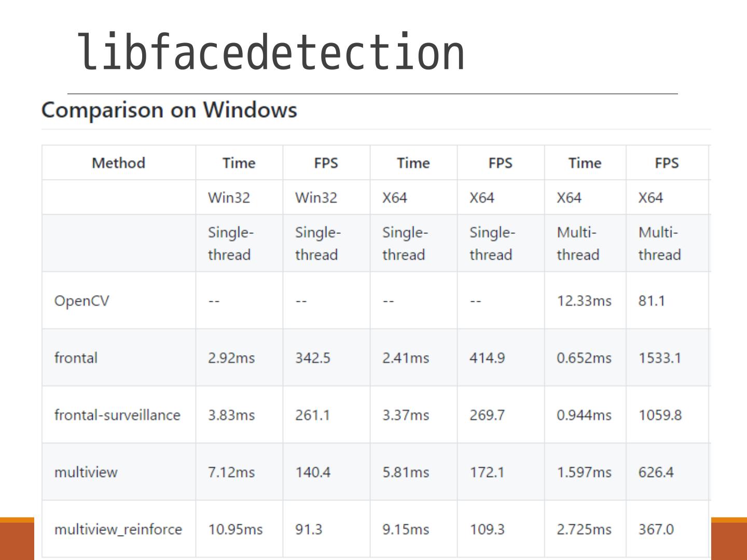
Task: Select the frontal-surveillance row label
Action: pos(117,415)
